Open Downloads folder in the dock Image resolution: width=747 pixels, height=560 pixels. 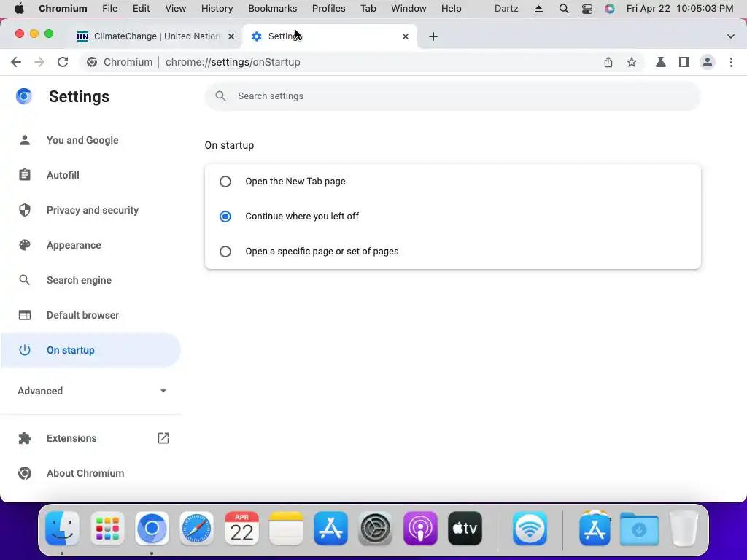(x=639, y=529)
